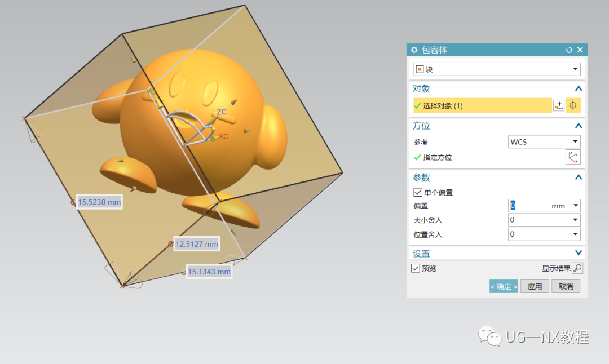Screen dimensions: 609x364
Task: Click the 应用 button
Action: click(x=535, y=286)
